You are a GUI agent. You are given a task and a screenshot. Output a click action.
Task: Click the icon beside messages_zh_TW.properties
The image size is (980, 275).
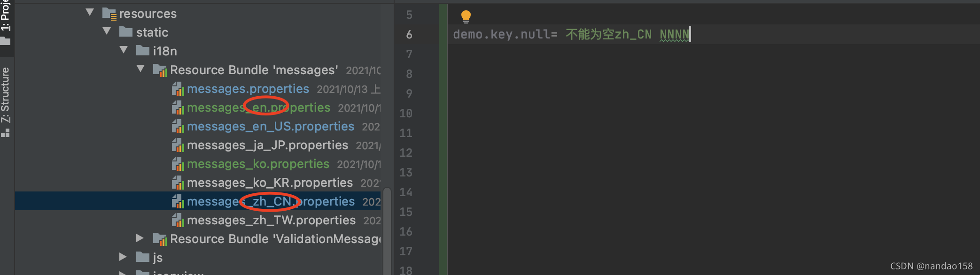pos(179,220)
